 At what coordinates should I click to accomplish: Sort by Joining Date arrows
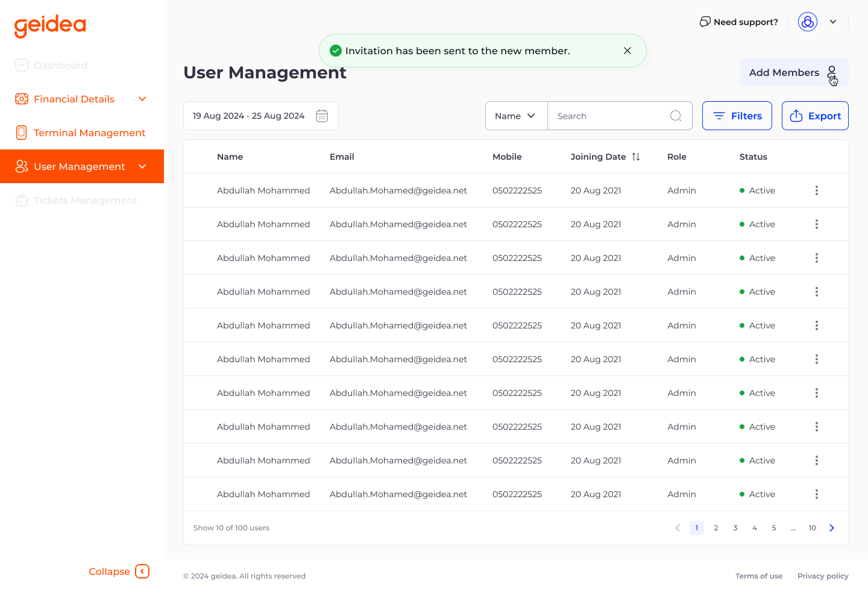click(636, 157)
